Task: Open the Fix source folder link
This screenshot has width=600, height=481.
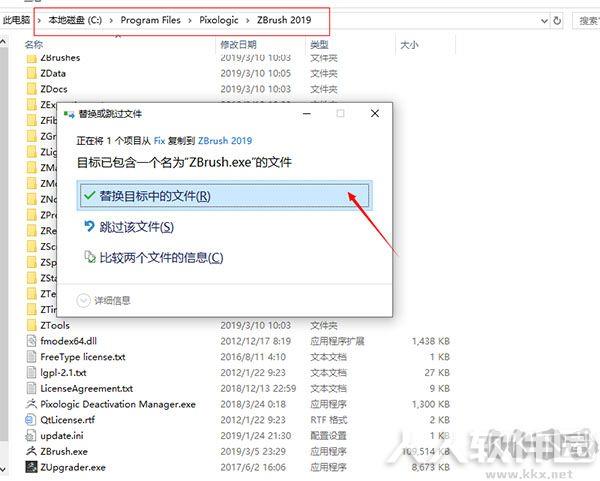Action: click(159, 141)
